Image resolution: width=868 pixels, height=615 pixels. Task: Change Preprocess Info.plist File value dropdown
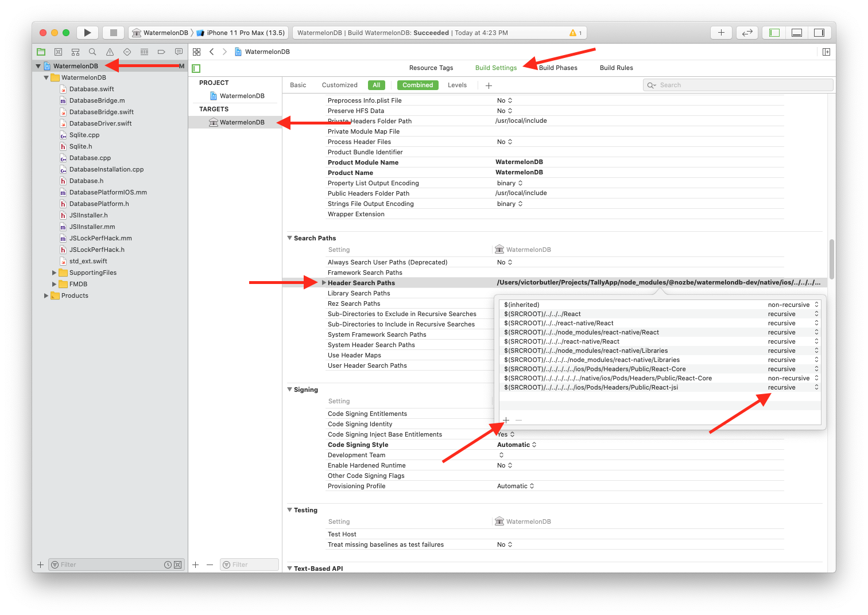pos(505,100)
